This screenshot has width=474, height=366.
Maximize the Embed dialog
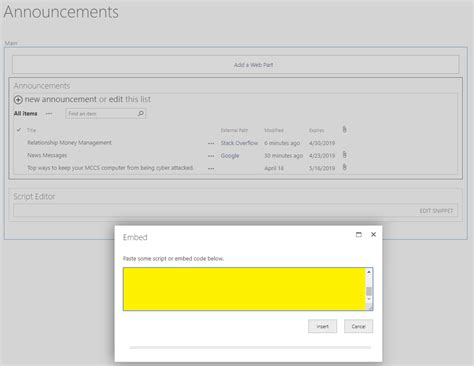pyautogui.click(x=359, y=235)
